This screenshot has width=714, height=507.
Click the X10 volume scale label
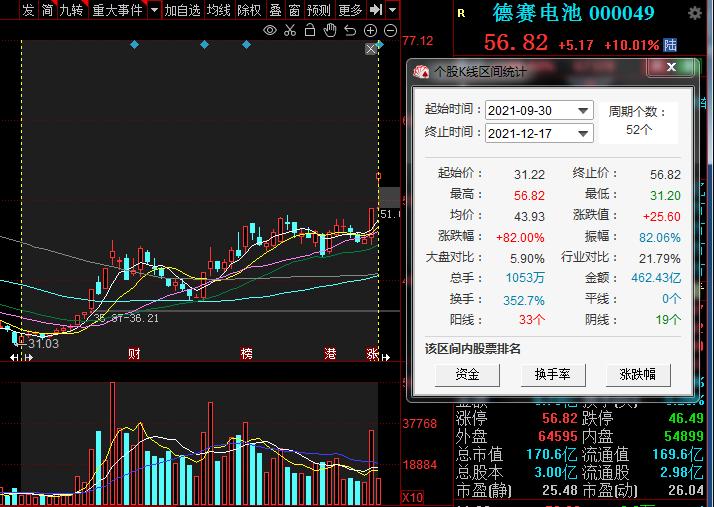413,497
